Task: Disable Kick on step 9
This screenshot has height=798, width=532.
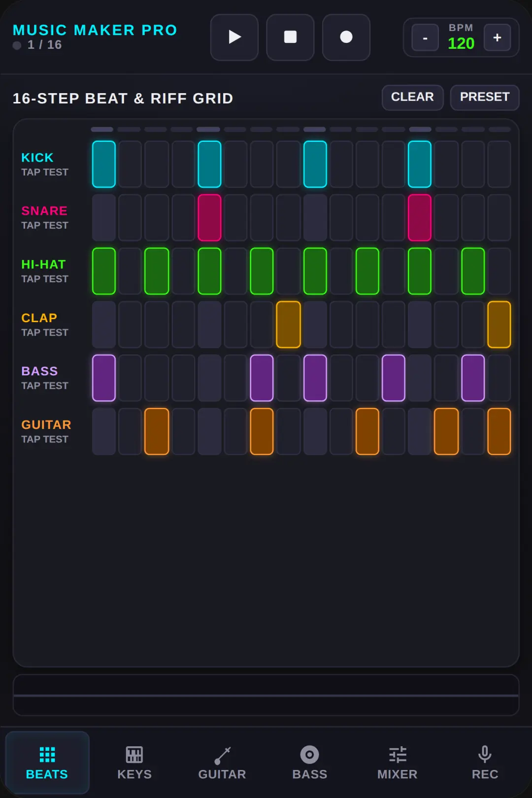Action: (x=315, y=164)
